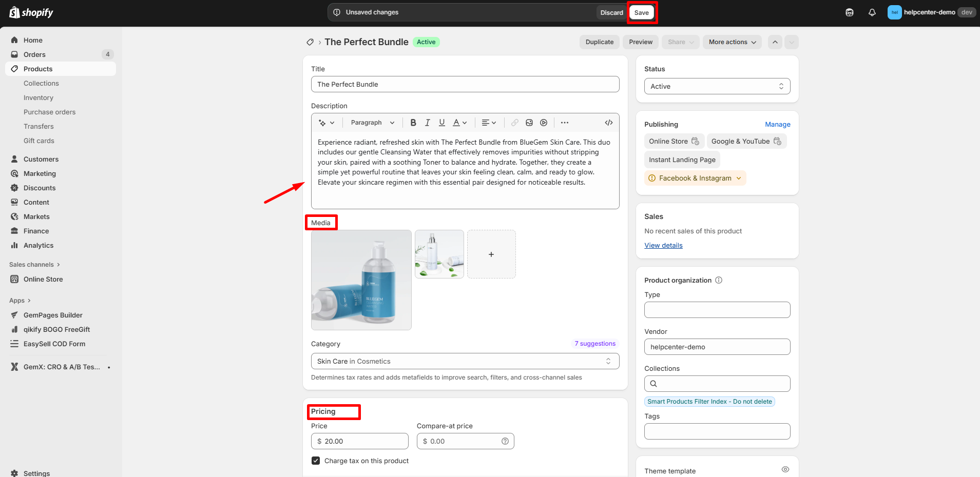Click the insert image icon in editor
This screenshot has width=980, height=477.
point(529,123)
